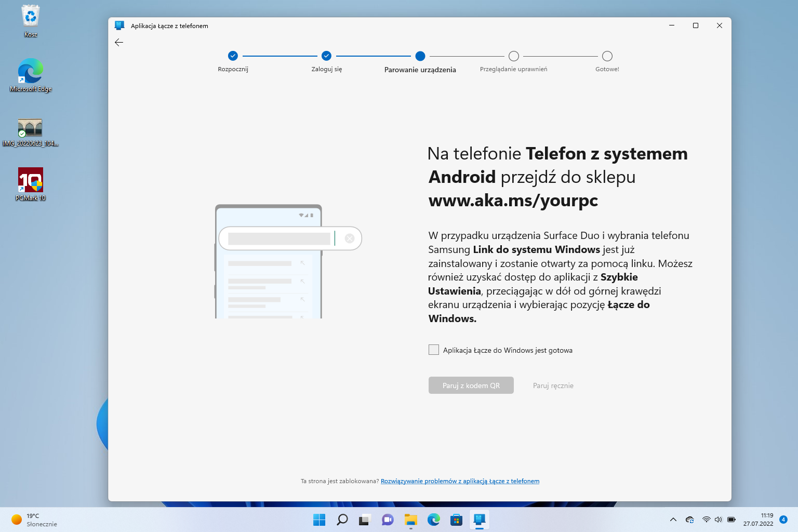
Task: Open the troubleshooting link 'Rozwiązywanie problemów'
Action: [x=460, y=481]
